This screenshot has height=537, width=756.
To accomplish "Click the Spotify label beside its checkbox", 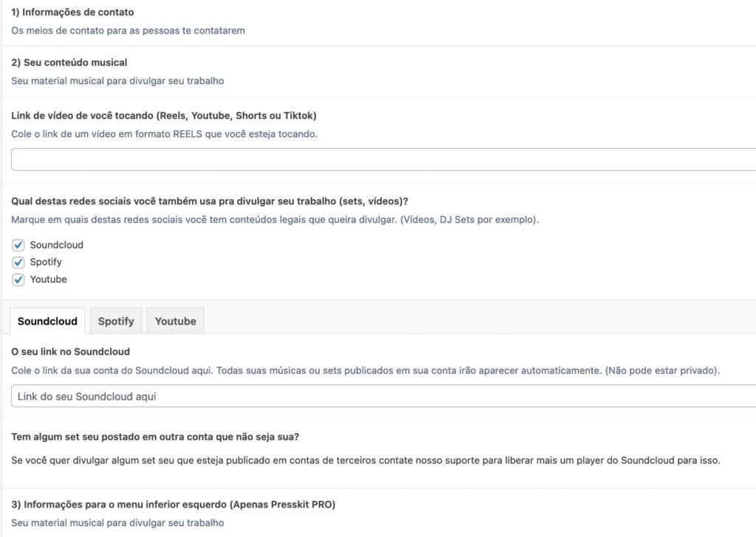I will click(46, 262).
